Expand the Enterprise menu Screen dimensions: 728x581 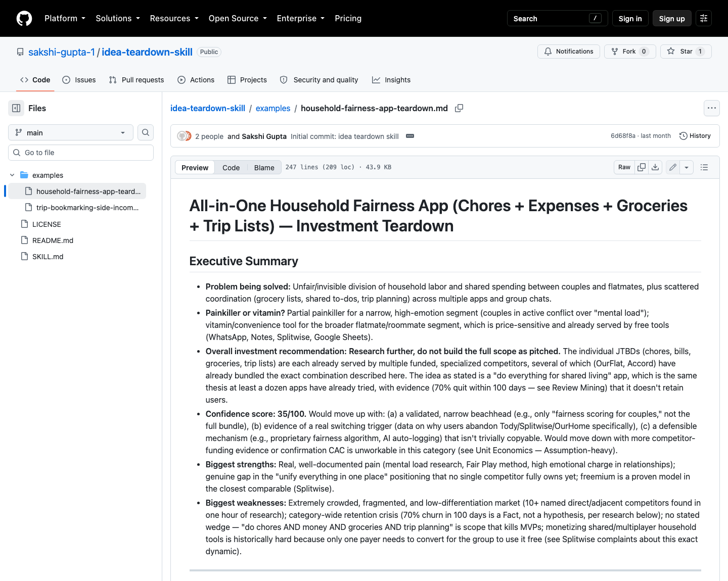click(301, 18)
